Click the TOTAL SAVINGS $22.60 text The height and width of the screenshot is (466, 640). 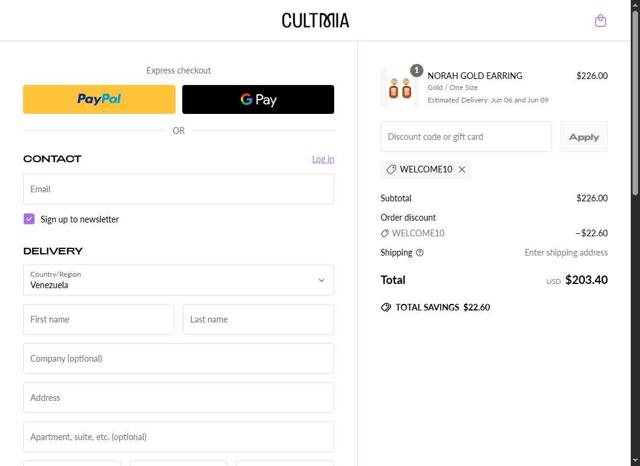tap(443, 307)
